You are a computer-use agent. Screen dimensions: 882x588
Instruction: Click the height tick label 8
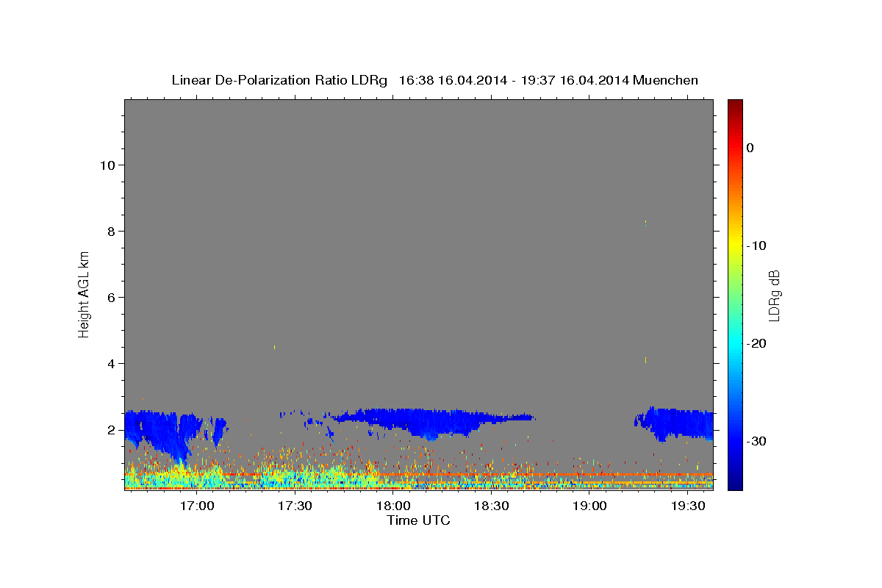pyautogui.click(x=112, y=231)
